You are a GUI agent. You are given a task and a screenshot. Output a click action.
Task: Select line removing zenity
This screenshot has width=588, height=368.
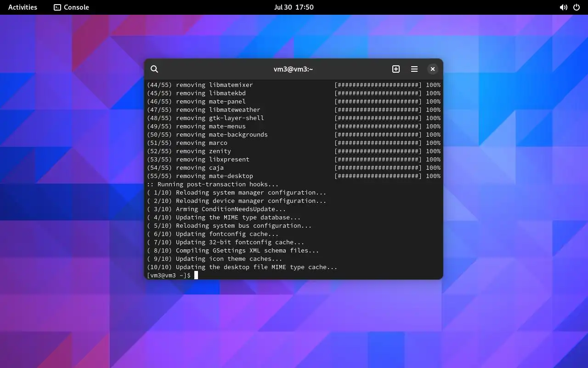[x=294, y=151]
